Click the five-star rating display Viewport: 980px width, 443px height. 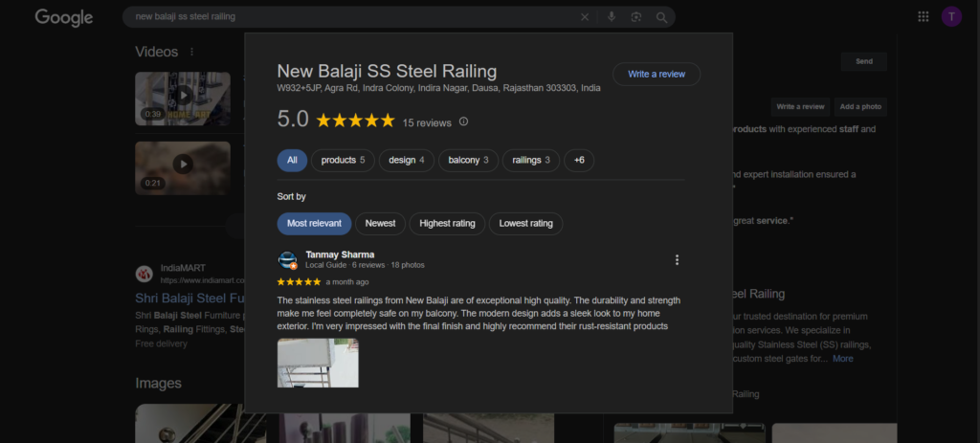click(355, 121)
